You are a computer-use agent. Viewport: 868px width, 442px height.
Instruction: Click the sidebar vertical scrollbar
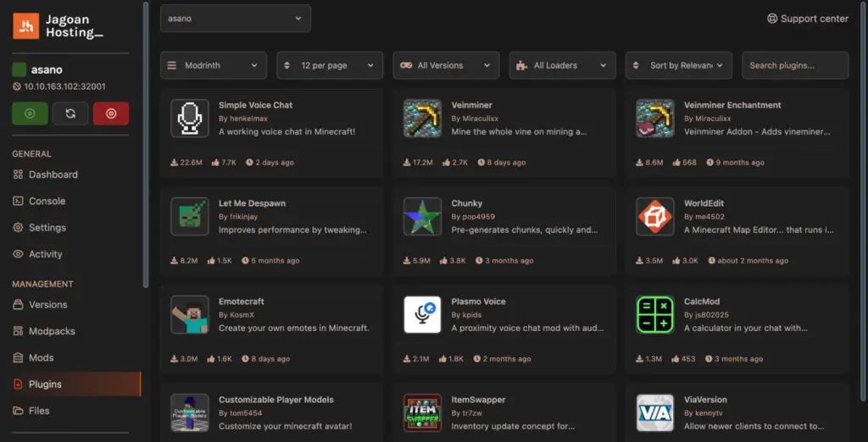146,144
